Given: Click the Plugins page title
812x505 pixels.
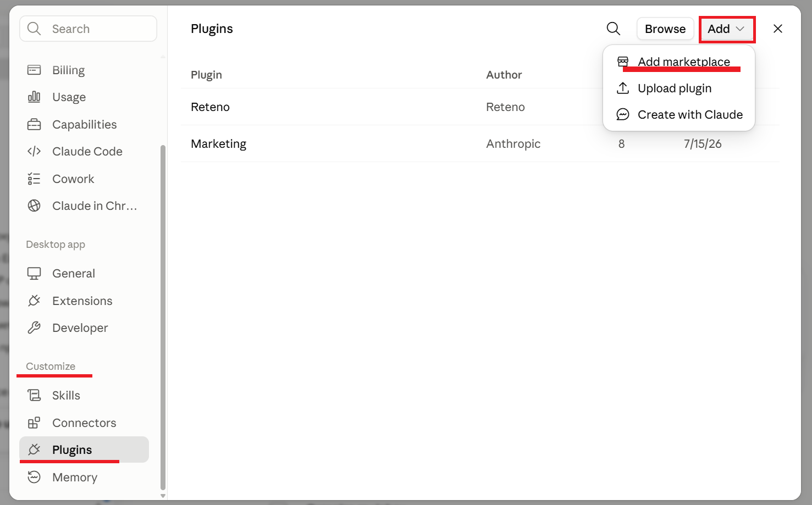Looking at the screenshot, I should pyautogui.click(x=212, y=29).
